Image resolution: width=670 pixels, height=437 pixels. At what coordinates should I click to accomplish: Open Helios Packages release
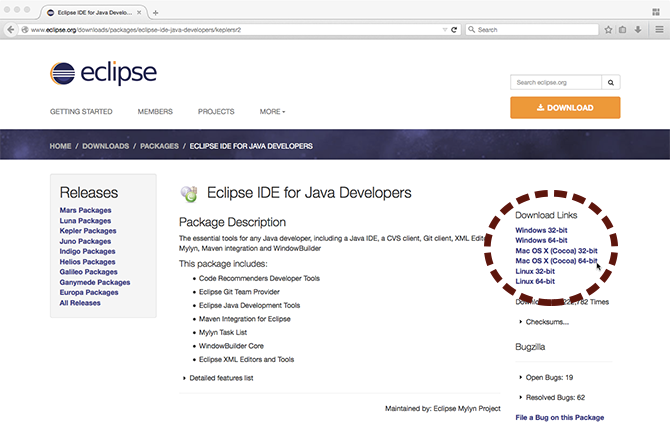tap(87, 261)
